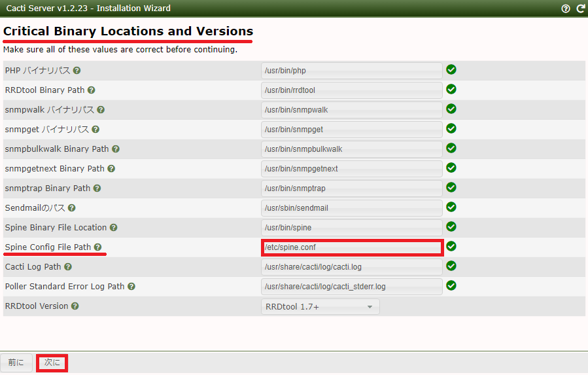Click the 前に (Previous) button
This screenshot has width=588, height=375.
click(x=16, y=363)
